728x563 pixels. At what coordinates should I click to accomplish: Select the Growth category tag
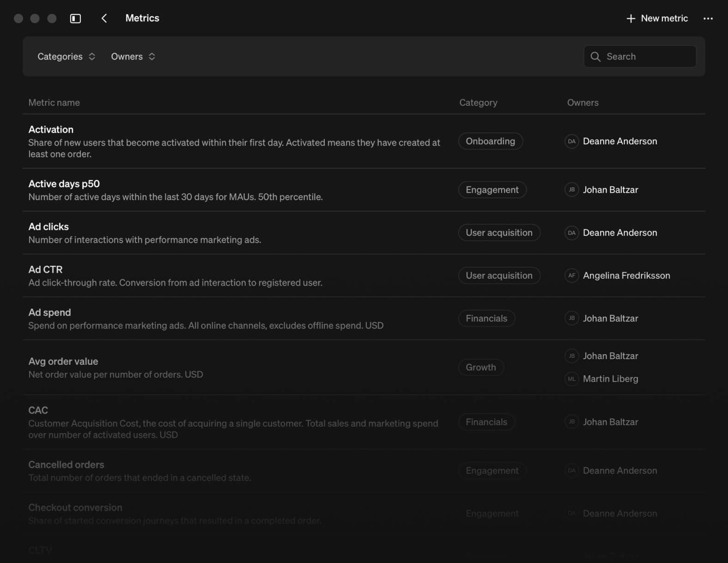(x=480, y=367)
